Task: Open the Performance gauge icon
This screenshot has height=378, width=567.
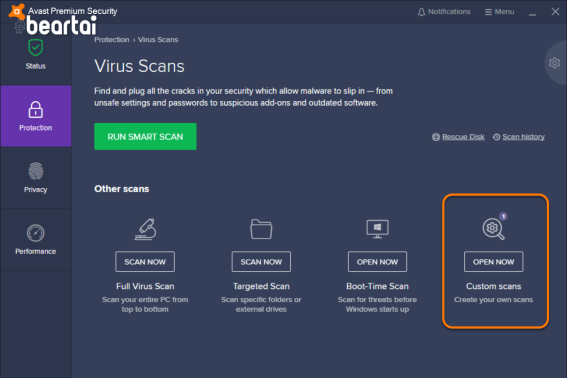Action: [35, 233]
